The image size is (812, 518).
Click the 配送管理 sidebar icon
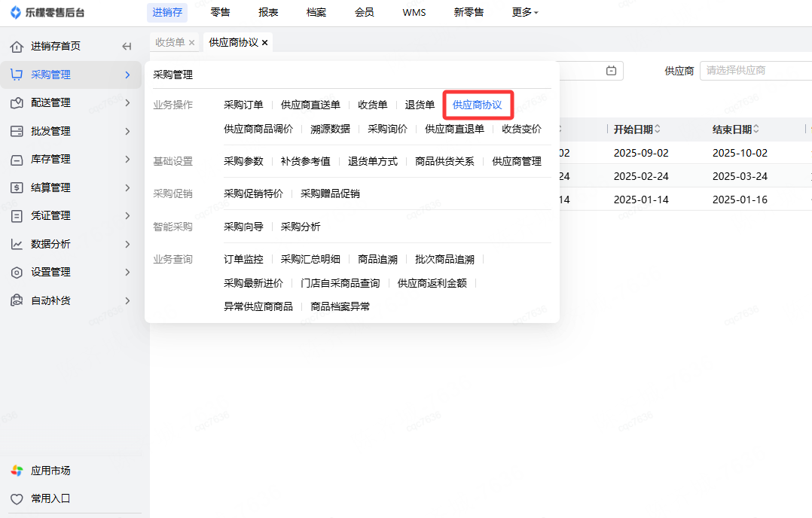click(17, 103)
